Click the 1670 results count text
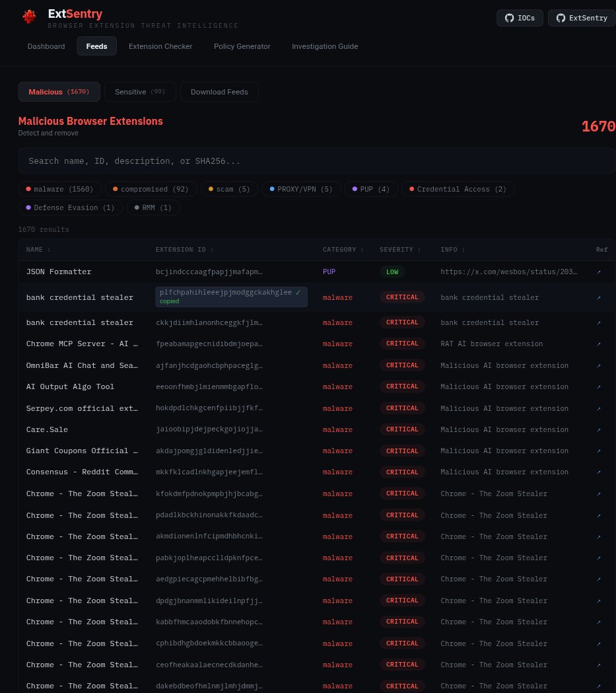The width and height of the screenshot is (616, 693). coord(44,229)
